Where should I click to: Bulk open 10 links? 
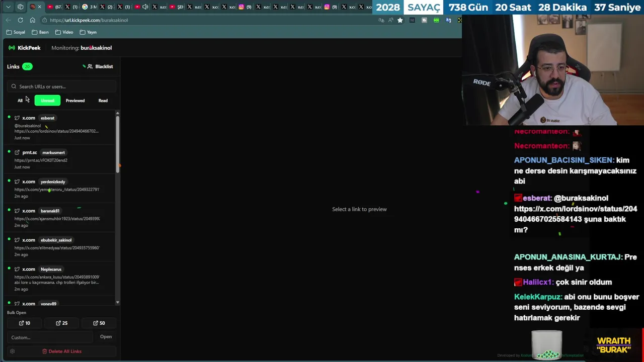pyautogui.click(x=25, y=323)
